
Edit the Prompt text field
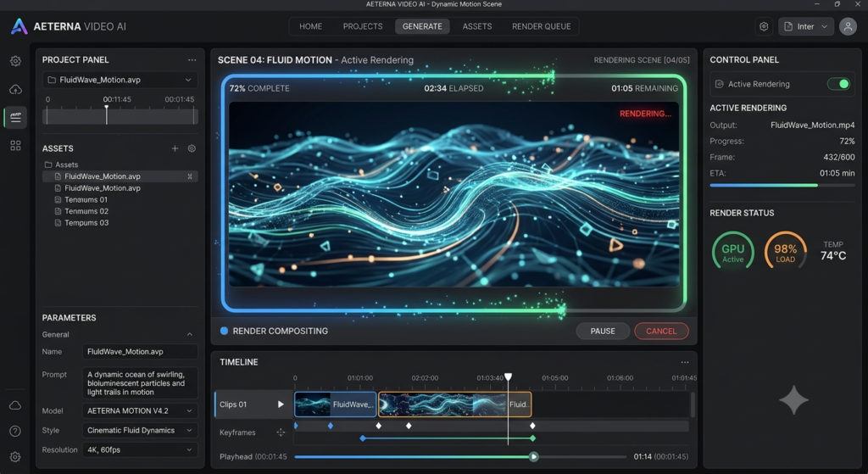pos(140,383)
